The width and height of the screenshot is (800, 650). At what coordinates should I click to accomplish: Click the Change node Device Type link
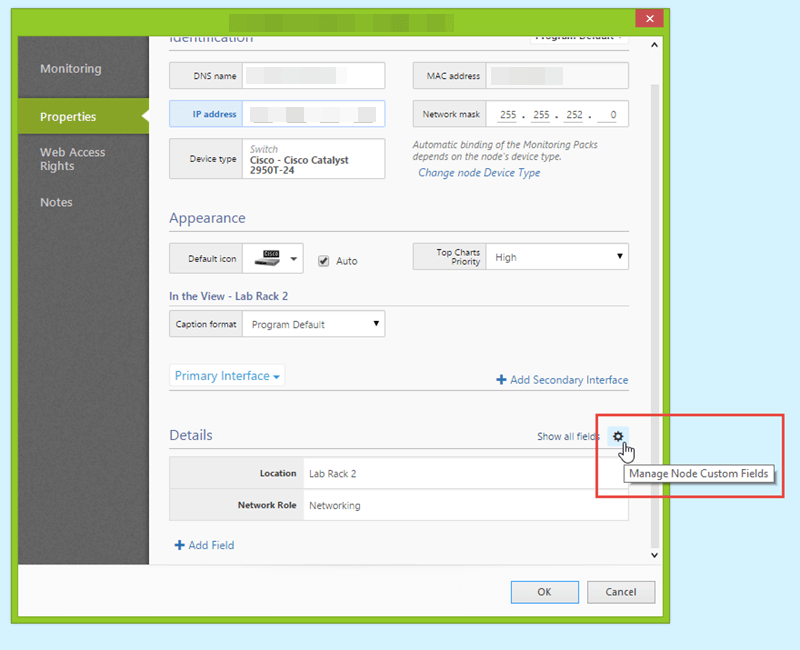[x=479, y=173]
